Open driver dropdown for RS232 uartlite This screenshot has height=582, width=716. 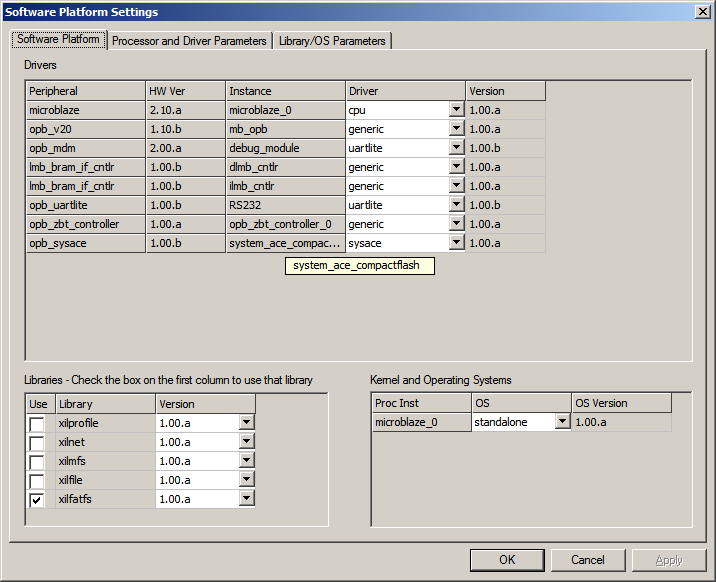456,205
